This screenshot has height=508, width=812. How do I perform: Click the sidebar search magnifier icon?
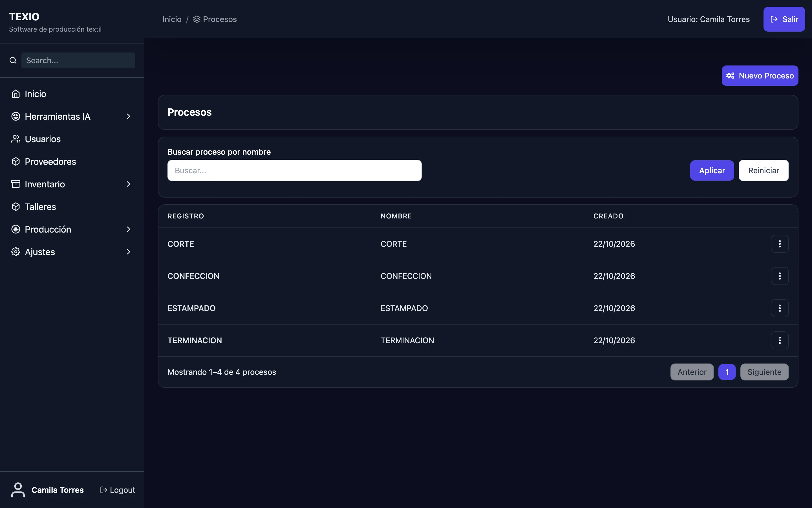13,60
